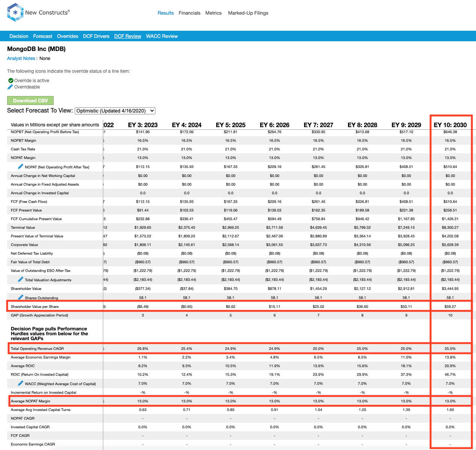This screenshot has width=476, height=450.
Task: Click the 'Corporate Value' row label
Action: [24, 245]
